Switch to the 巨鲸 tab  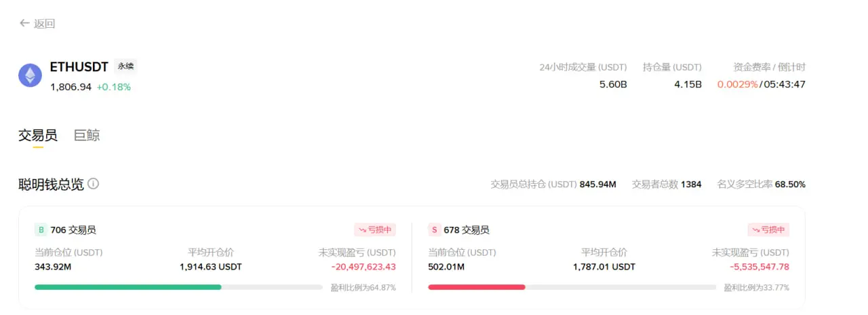pyautogui.click(x=87, y=135)
